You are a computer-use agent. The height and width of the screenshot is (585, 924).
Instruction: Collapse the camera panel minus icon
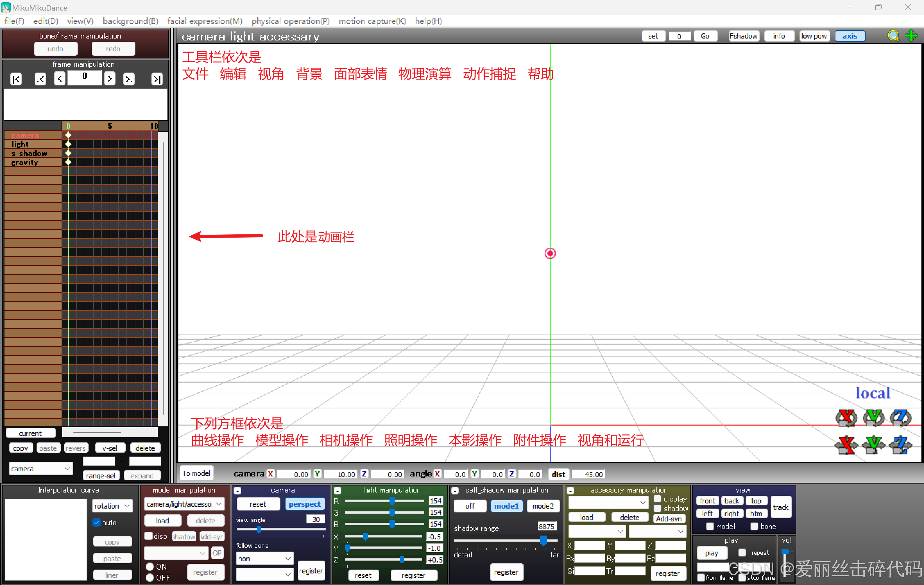pos(237,491)
